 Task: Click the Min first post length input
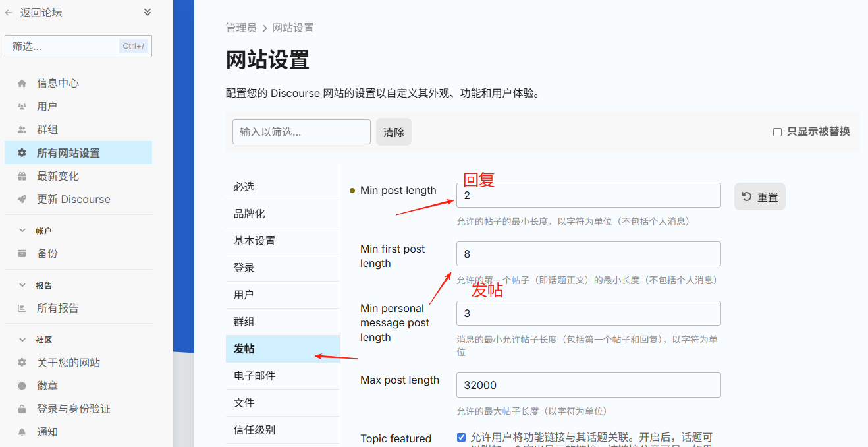click(x=589, y=254)
